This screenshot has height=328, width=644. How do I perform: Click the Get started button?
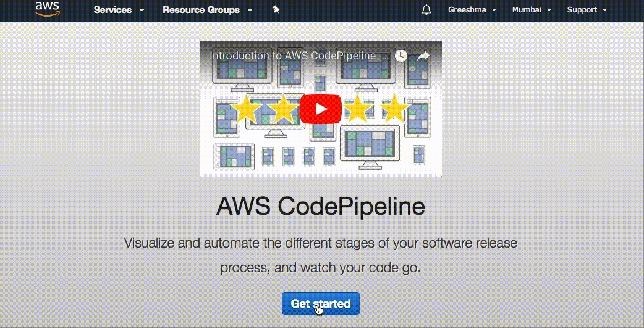tap(321, 304)
